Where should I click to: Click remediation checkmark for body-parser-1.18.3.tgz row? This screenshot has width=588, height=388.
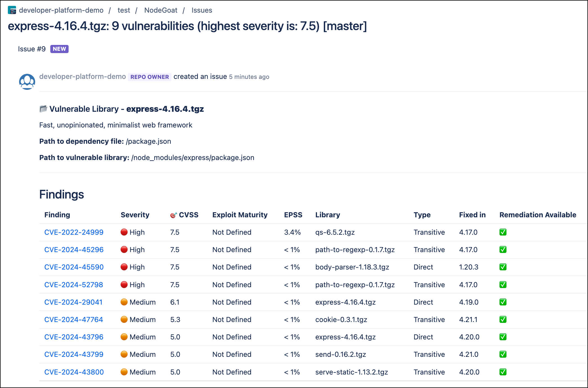point(503,267)
